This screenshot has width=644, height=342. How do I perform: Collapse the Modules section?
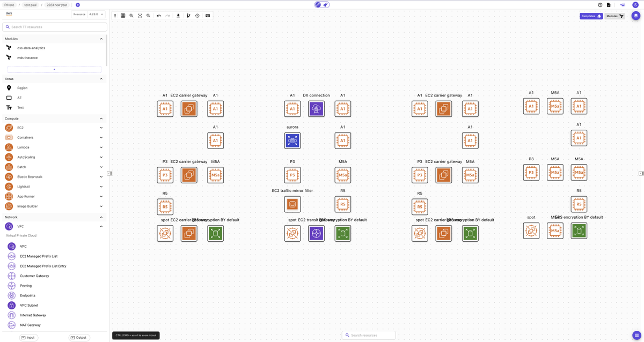[x=101, y=39]
